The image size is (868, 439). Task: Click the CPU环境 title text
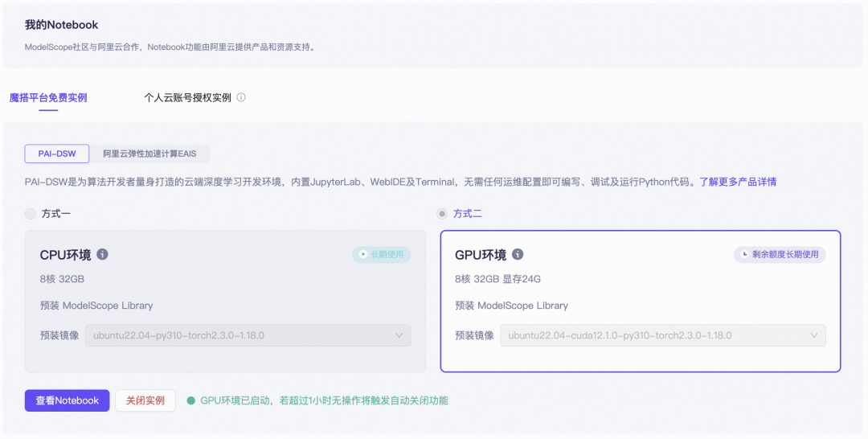click(65, 255)
